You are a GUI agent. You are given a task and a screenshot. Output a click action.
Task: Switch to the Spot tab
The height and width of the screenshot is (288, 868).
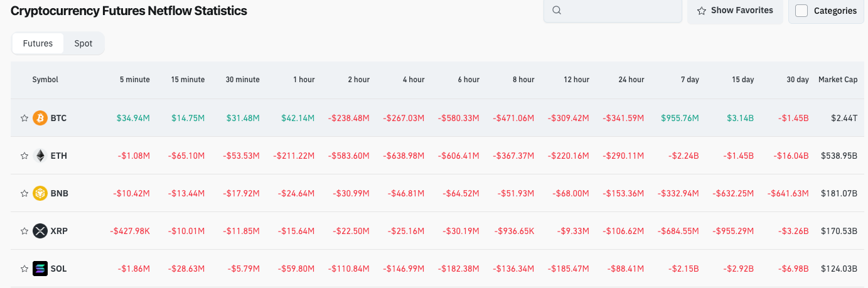pos(83,43)
